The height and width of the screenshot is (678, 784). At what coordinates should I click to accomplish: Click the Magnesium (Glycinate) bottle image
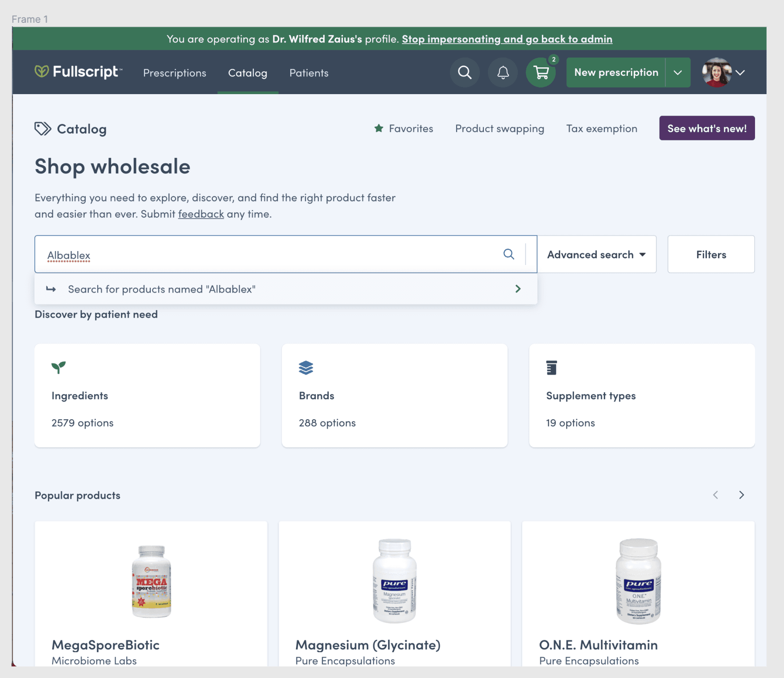click(395, 581)
